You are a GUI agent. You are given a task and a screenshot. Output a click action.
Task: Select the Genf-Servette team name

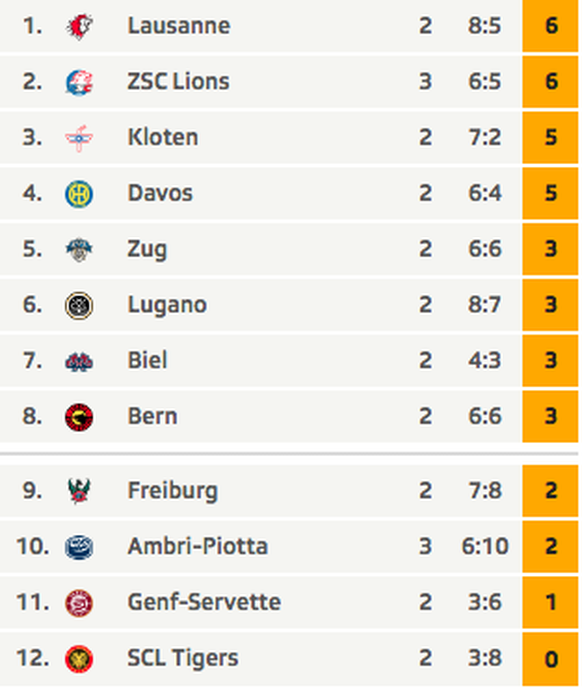point(204,602)
